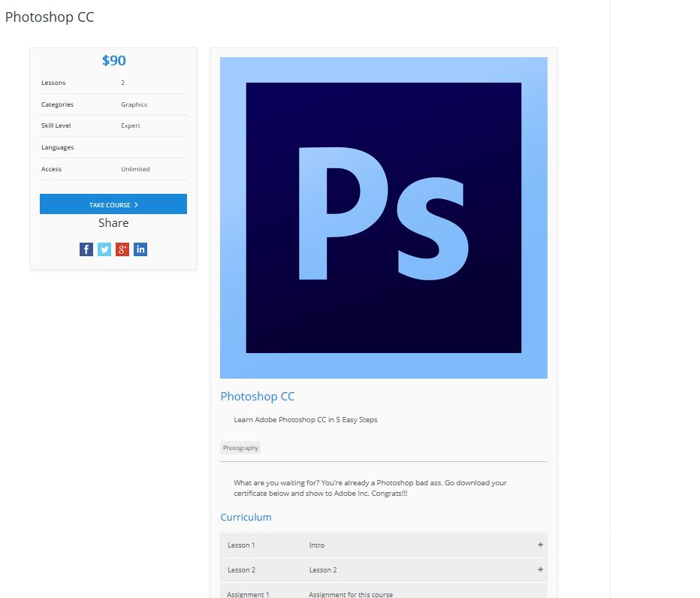700x598 pixels.
Task: Click the Languages row label
Action: (x=58, y=147)
